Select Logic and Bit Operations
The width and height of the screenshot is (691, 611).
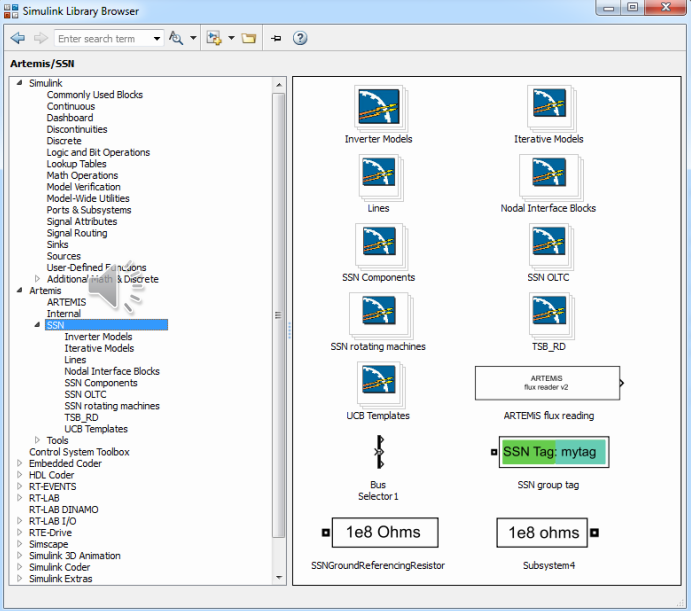click(x=98, y=153)
